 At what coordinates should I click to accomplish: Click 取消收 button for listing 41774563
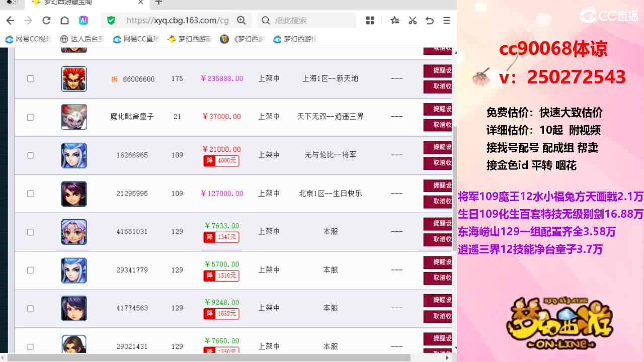point(438,316)
